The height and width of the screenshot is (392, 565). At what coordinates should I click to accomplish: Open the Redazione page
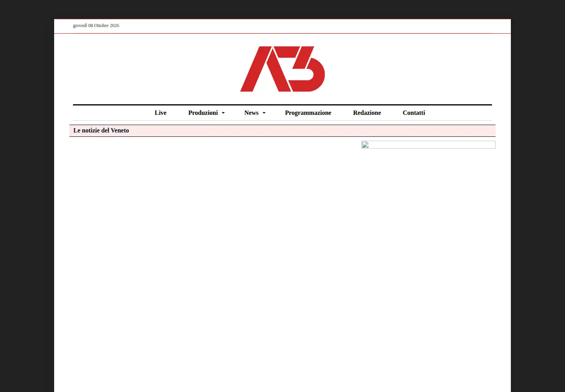(x=367, y=113)
